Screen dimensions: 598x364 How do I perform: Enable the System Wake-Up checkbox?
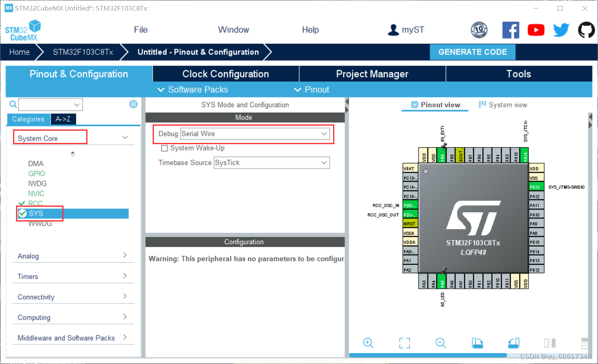(164, 148)
